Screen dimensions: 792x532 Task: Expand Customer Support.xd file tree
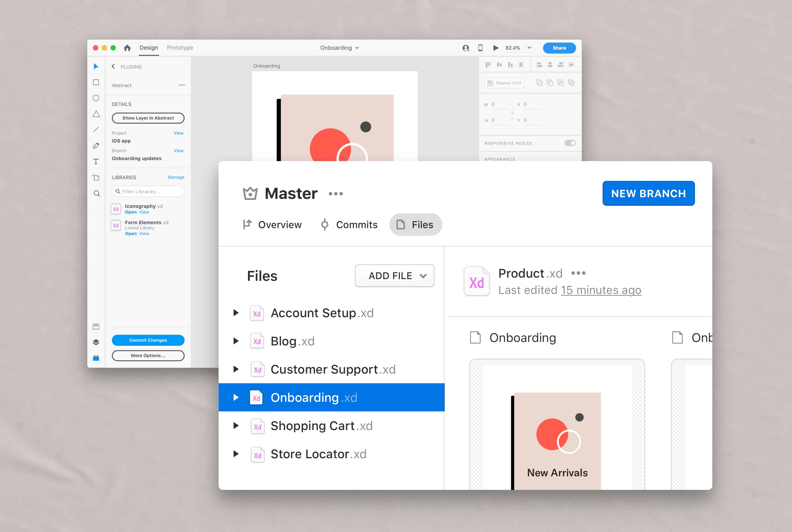pos(236,369)
